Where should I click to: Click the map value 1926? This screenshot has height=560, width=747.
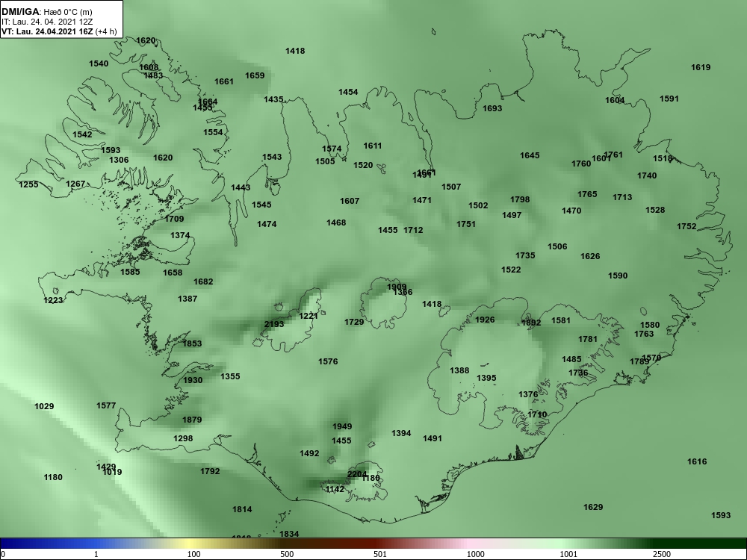point(485,320)
